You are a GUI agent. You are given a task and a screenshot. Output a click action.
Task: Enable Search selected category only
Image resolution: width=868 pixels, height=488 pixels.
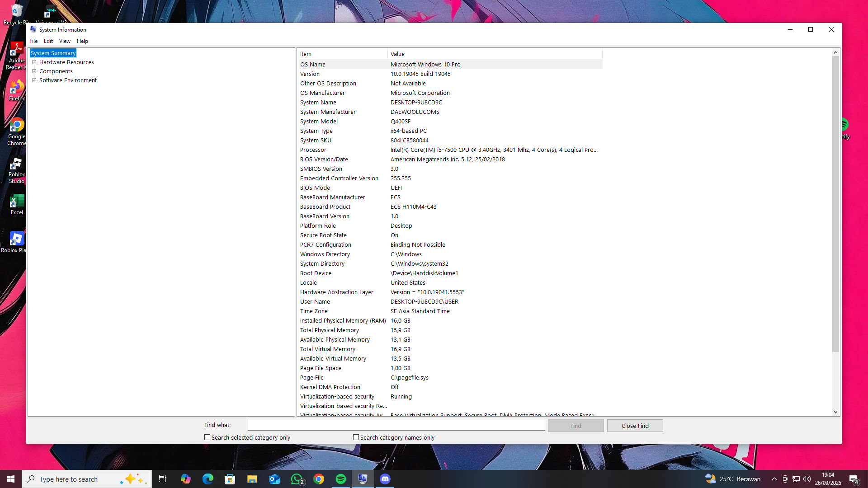tap(208, 437)
